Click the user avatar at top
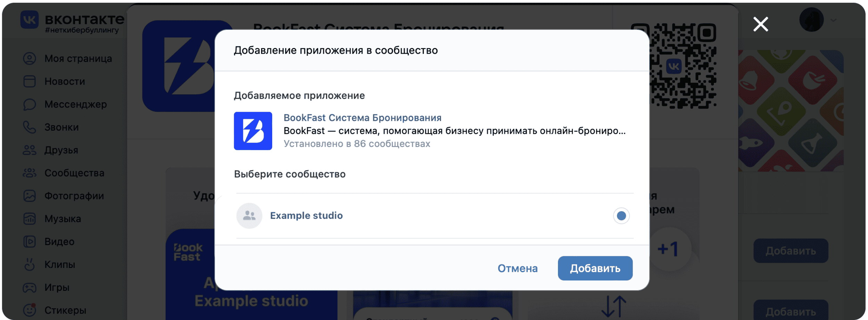 pyautogui.click(x=811, y=20)
